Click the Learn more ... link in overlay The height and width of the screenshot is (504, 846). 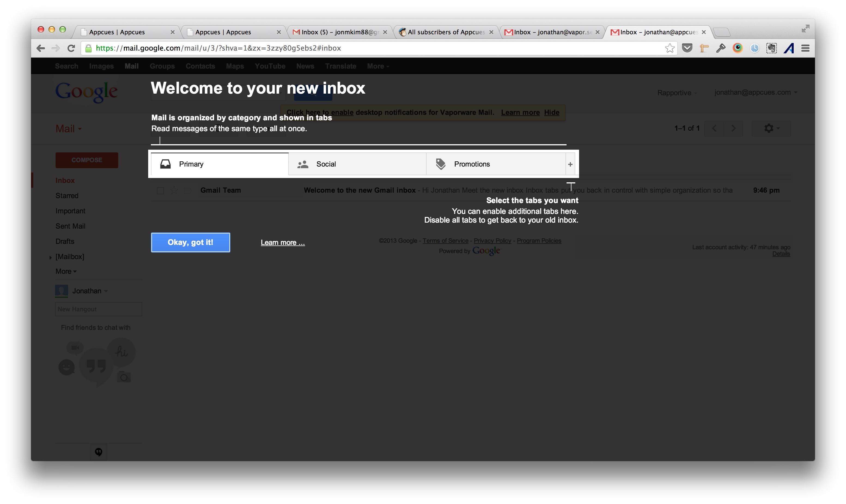point(282,242)
